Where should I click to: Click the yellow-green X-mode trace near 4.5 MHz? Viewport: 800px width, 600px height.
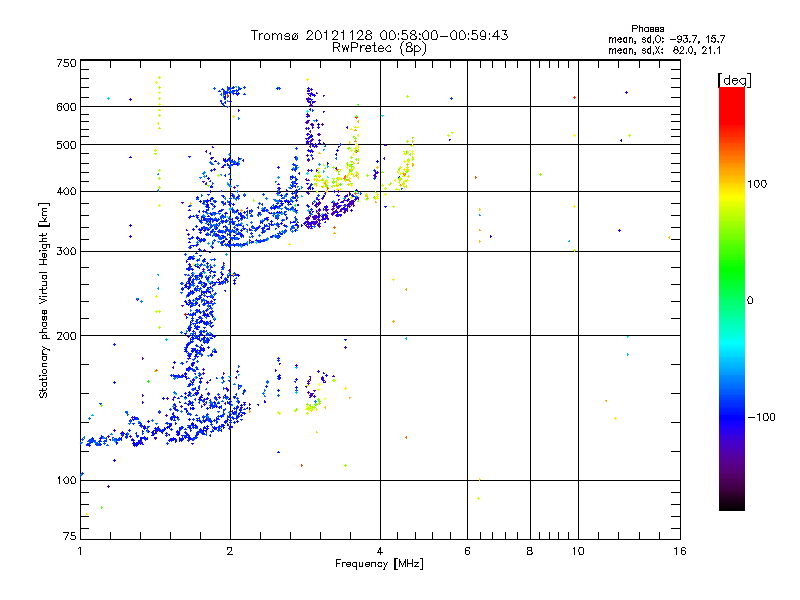coord(403,171)
